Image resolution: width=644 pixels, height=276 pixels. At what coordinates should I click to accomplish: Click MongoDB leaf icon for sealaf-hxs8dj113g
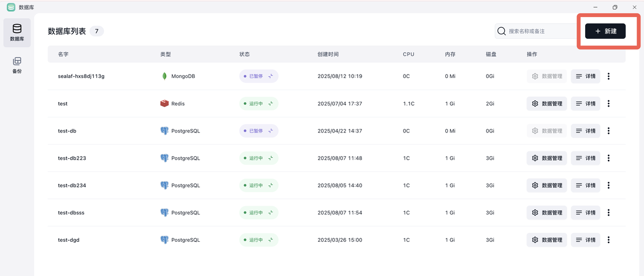pyautogui.click(x=164, y=76)
